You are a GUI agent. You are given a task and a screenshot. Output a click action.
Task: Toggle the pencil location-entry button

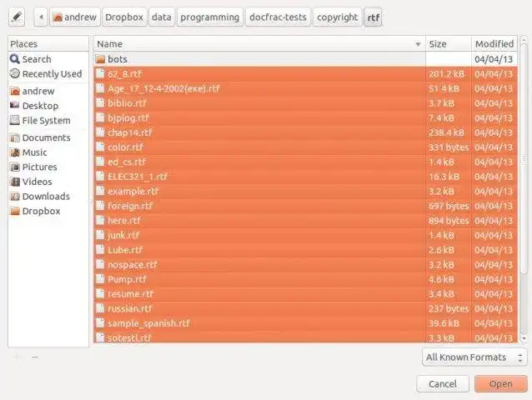click(x=18, y=17)
